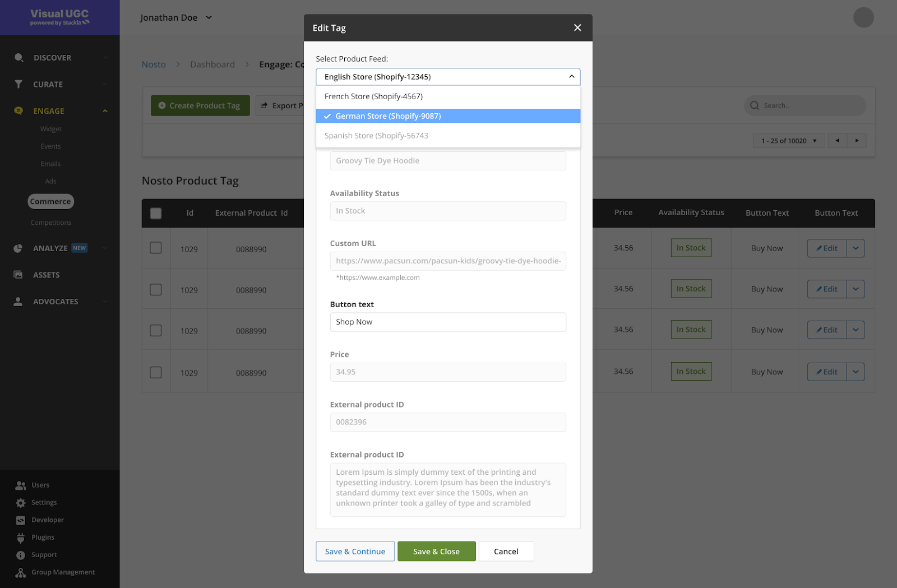The width and height of the screenshot is (897, 588).
Task: Click Create Product Tag button
Action: coord(200,105)
